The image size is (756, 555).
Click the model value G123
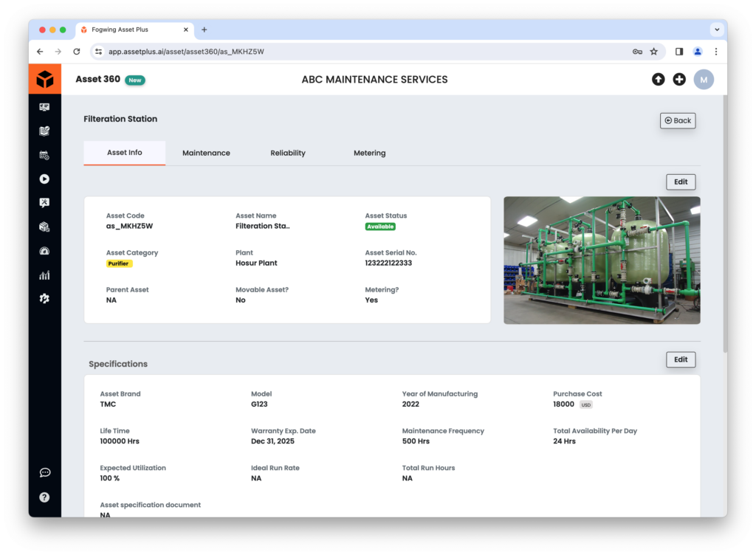point(259,404)
